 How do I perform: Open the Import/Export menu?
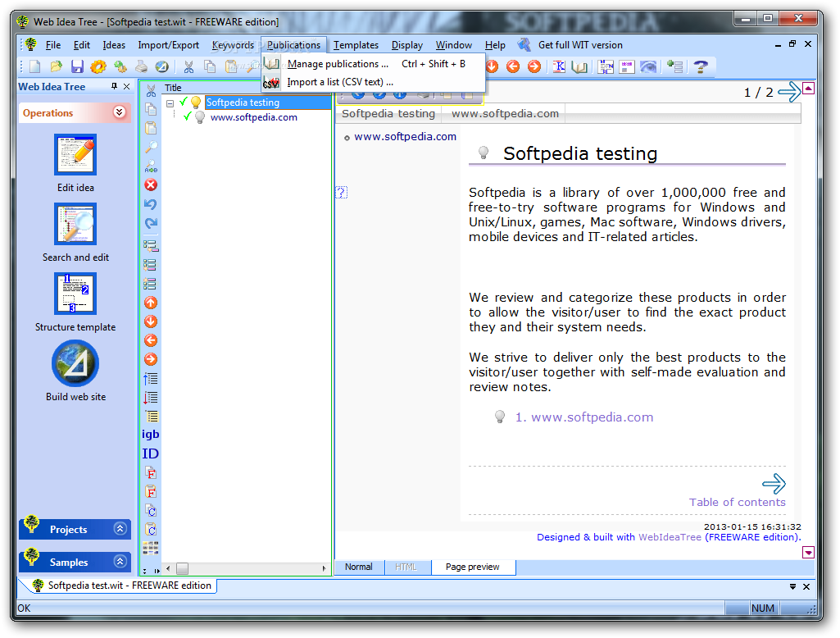pyautogui.click(x=168, y=45)
